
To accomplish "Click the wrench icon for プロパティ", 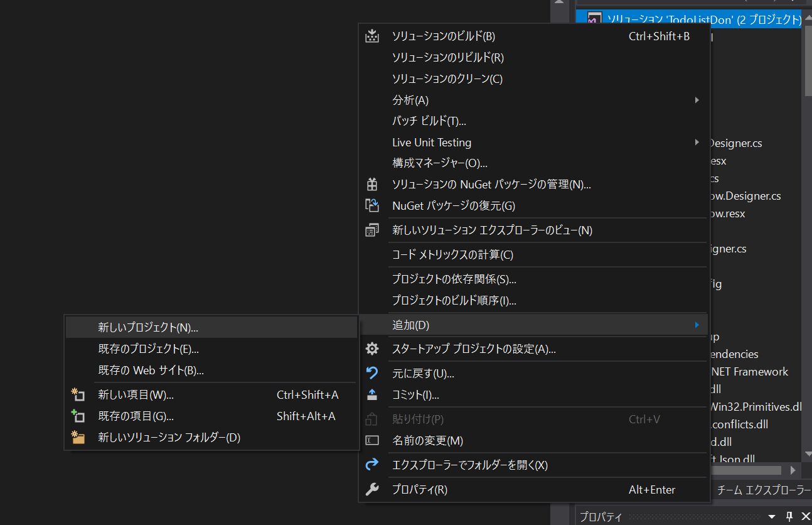I will pos(372,490).
